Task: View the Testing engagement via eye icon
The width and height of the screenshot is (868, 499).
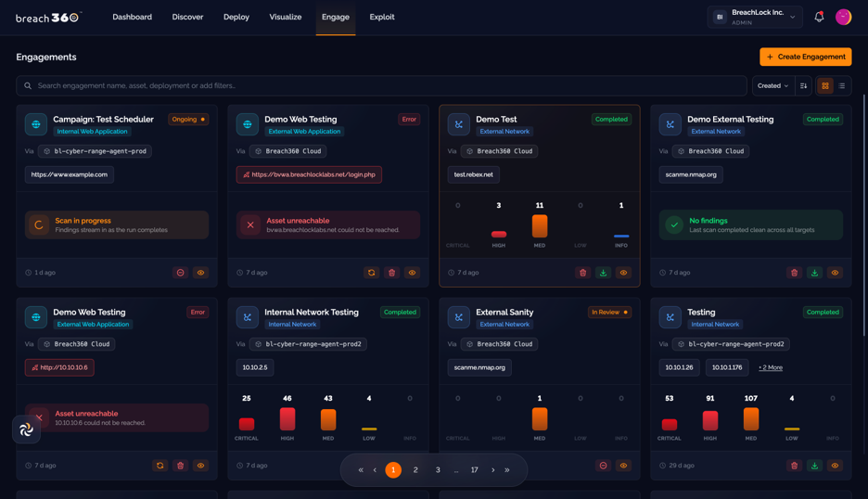Action: click(x=836, y=466)
